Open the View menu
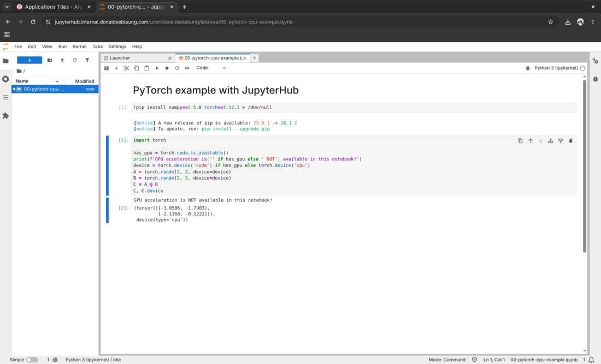601x364 pixels. point(47,47)
